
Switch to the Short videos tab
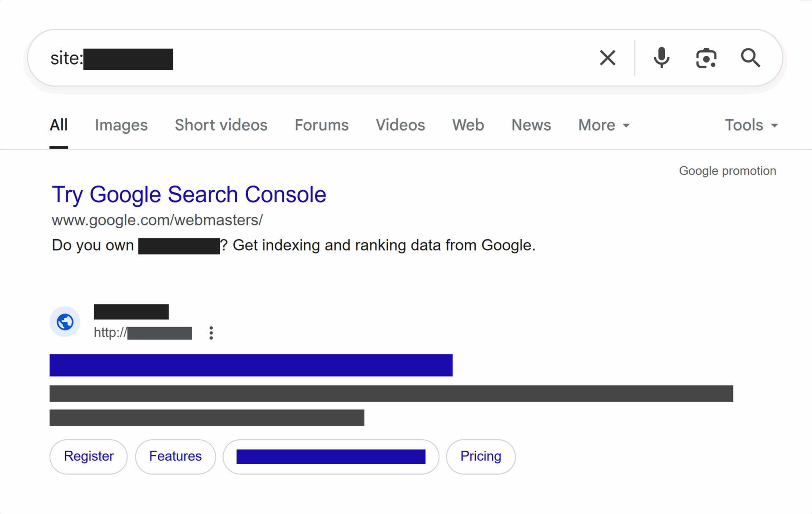point(221,125)
